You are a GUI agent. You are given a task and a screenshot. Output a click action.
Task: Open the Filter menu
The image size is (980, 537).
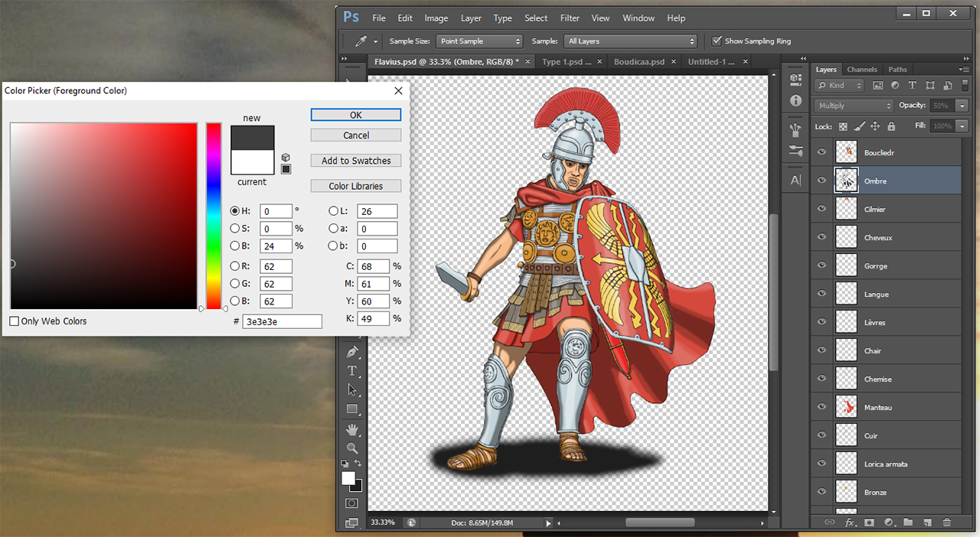(x=570, y=18)
